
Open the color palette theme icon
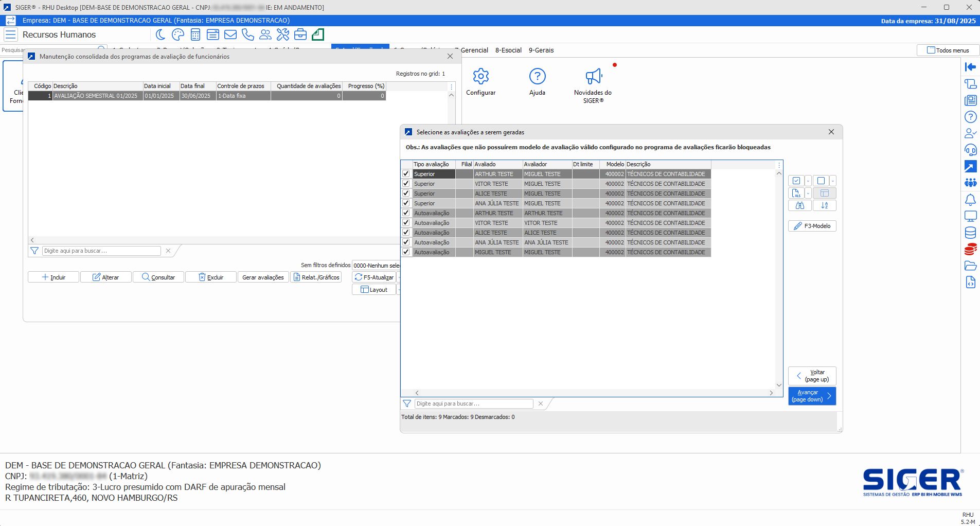178,34
